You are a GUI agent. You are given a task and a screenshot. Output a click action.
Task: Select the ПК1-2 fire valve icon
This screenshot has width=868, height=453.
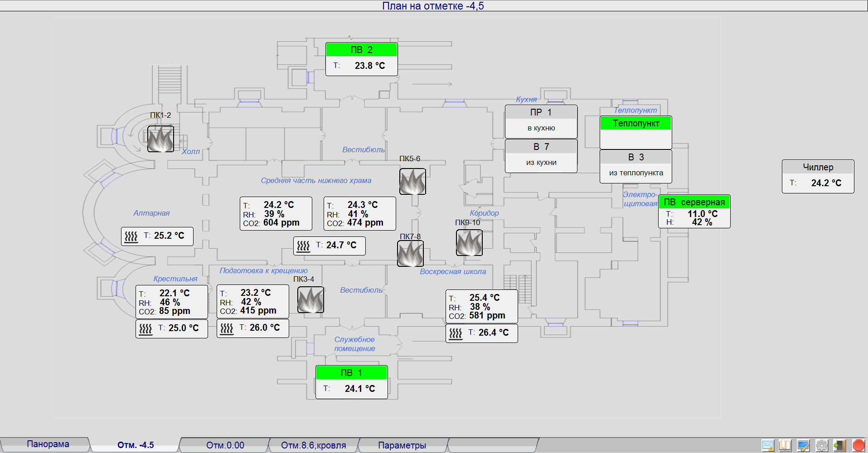pyautogui.click(x=160, y=139)
